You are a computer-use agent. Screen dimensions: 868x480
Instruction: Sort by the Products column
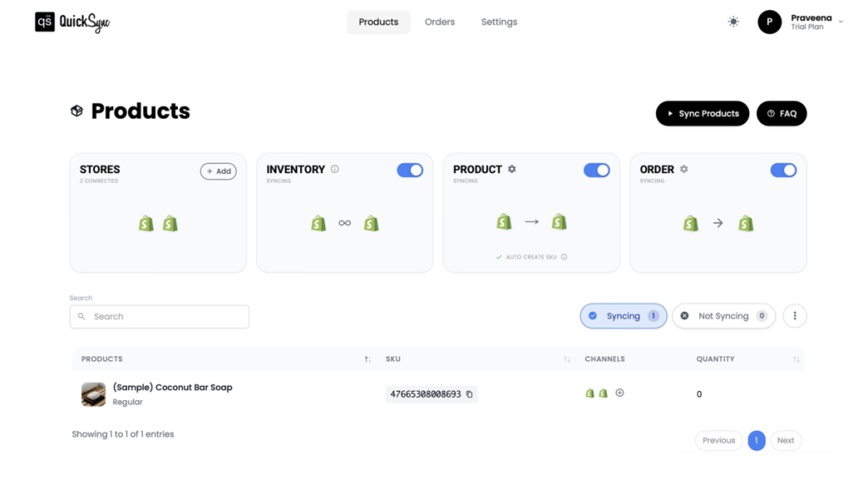pyautogui.click(x=367, y=360)
